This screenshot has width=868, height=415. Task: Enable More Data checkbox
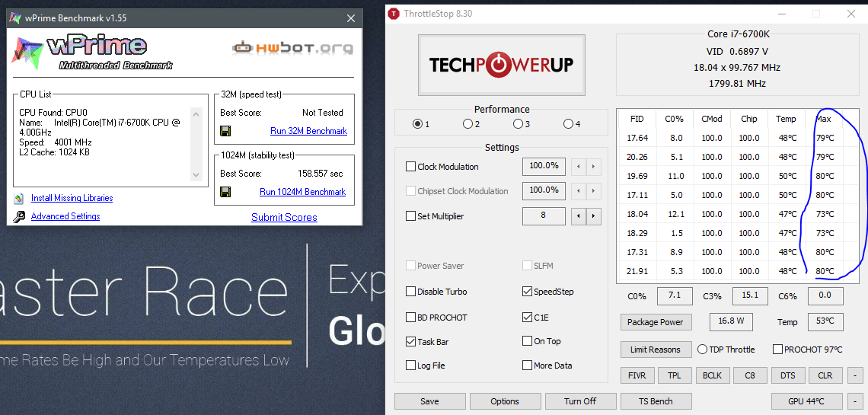click(527, 366)
